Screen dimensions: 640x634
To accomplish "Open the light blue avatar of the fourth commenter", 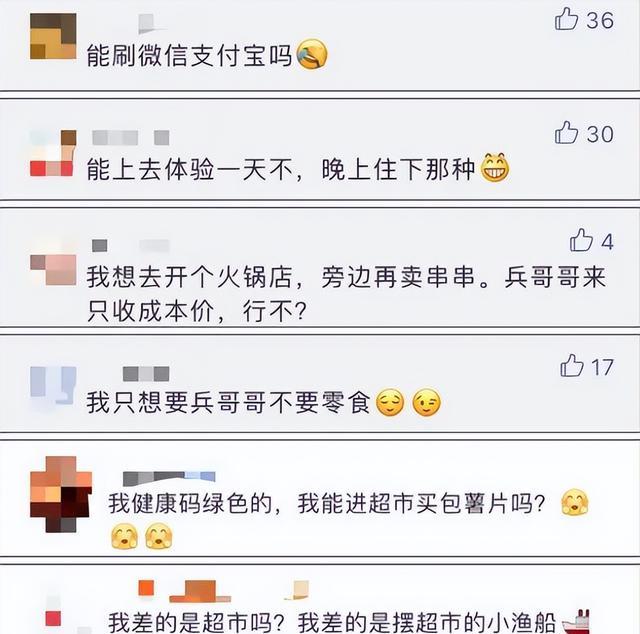I will point(53,385).
